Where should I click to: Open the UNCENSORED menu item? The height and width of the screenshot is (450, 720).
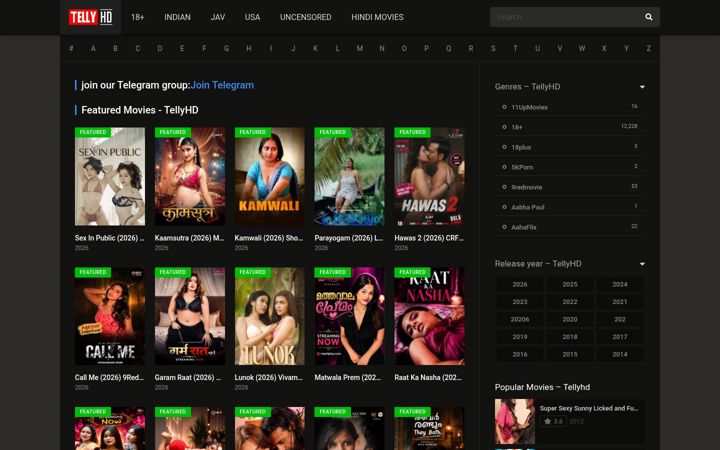[x=305, y=17]
